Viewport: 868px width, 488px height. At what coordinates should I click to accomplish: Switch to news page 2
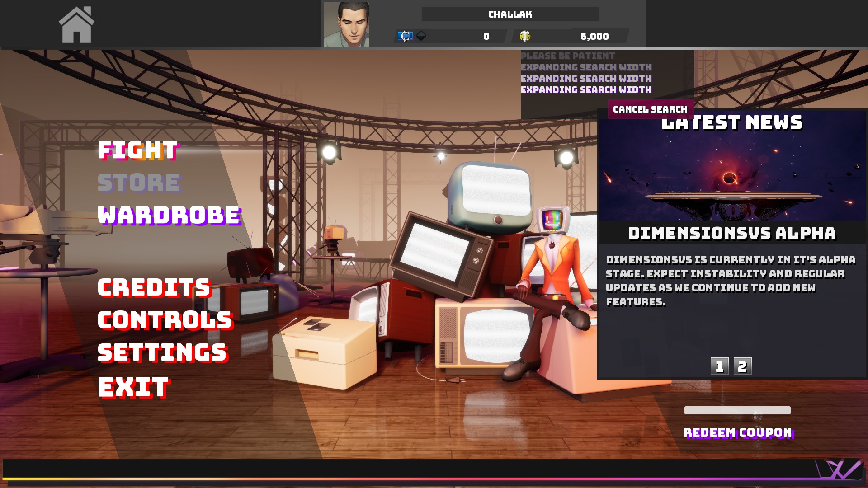coord(742,366)
